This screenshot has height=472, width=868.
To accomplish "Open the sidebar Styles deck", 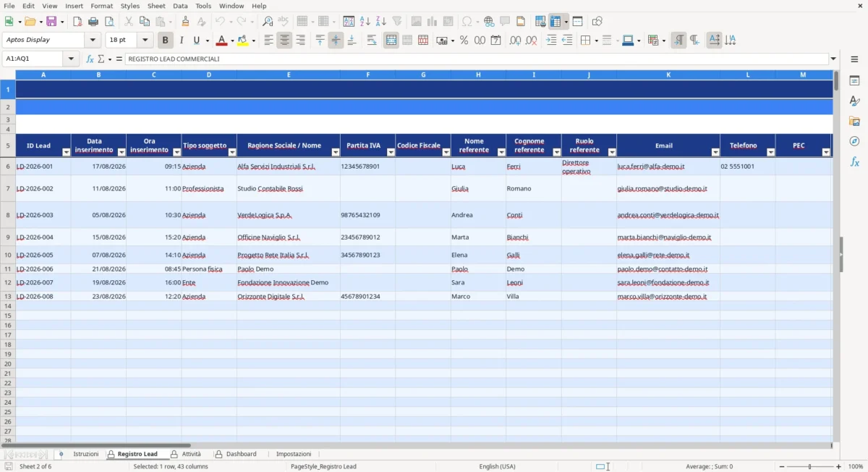I will coord(854,101).
